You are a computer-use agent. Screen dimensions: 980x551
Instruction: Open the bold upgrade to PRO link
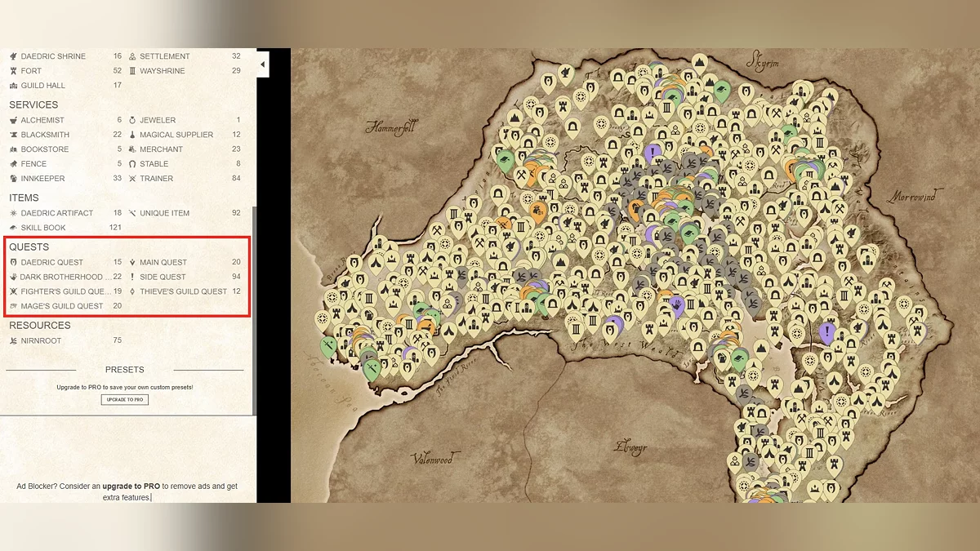tap(131, 487)
